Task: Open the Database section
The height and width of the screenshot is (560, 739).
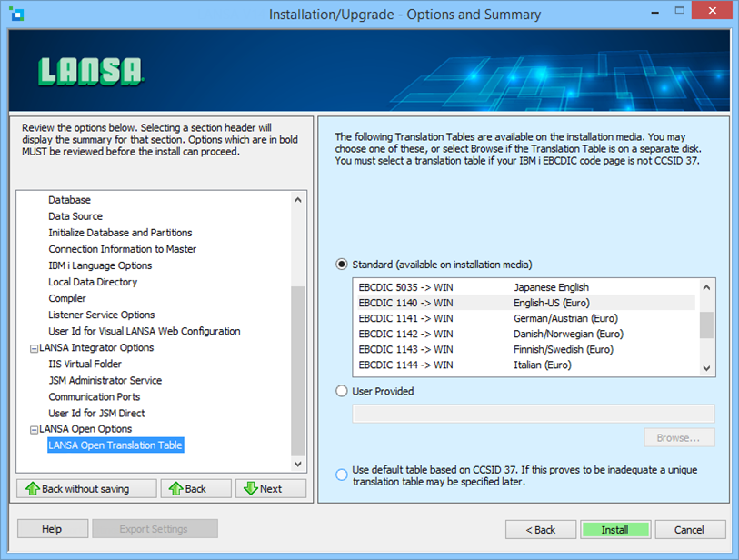Action: click(x=69, y=200)
